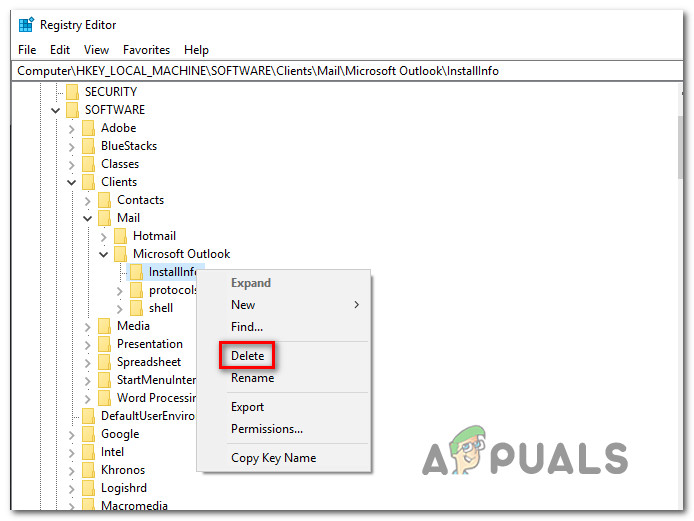Choose Find... in the context menu
This screenshot has width=694, height=521.
[283, 327]
